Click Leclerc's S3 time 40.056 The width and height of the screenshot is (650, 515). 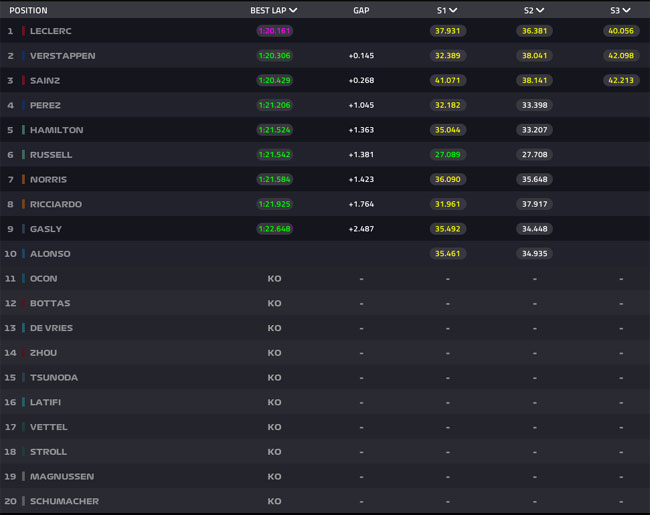621,31
